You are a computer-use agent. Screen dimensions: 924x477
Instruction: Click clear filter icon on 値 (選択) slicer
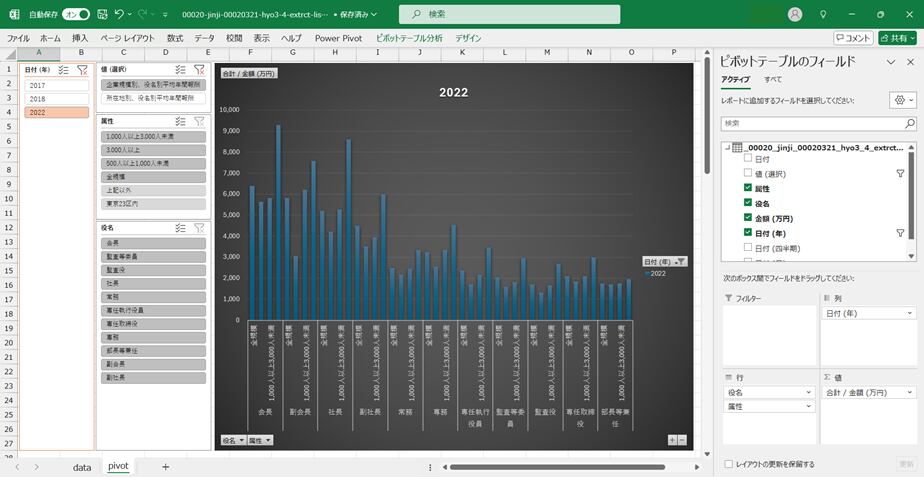coord(198,70)
